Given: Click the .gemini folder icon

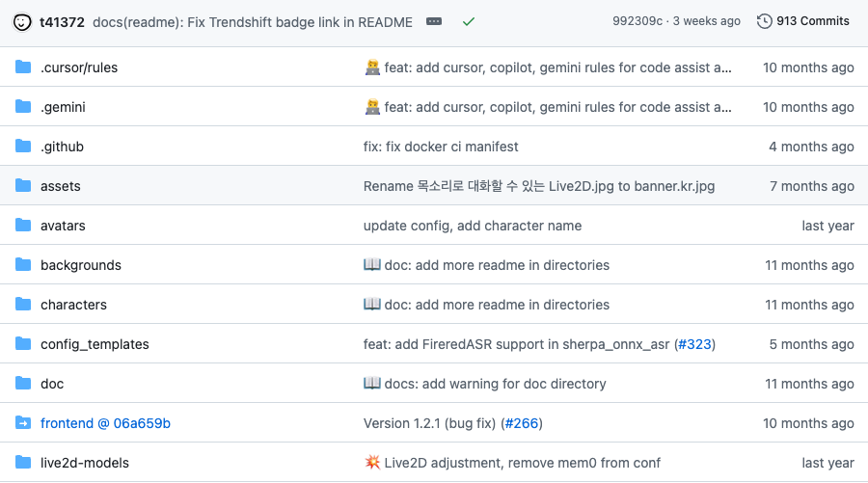Looking at the screenshot, I should click(x=23, y=106).
